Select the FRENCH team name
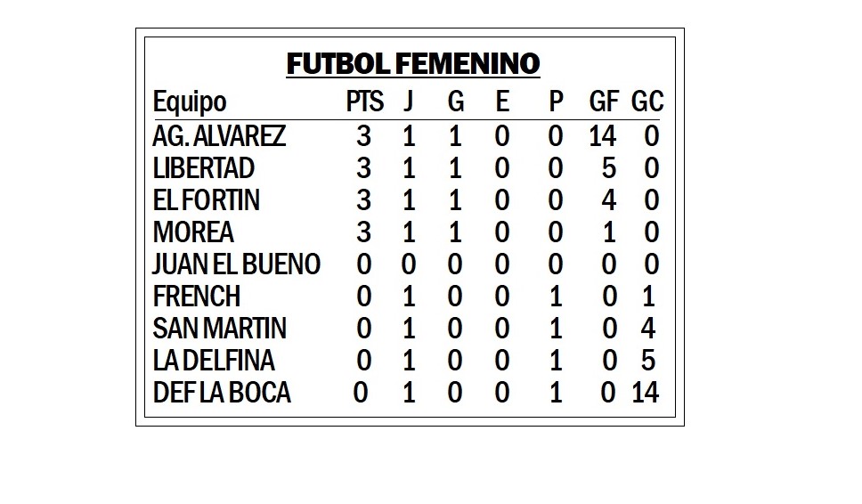Screen dimensions: 862x504 pyautogui.click(x=197, y=297)
